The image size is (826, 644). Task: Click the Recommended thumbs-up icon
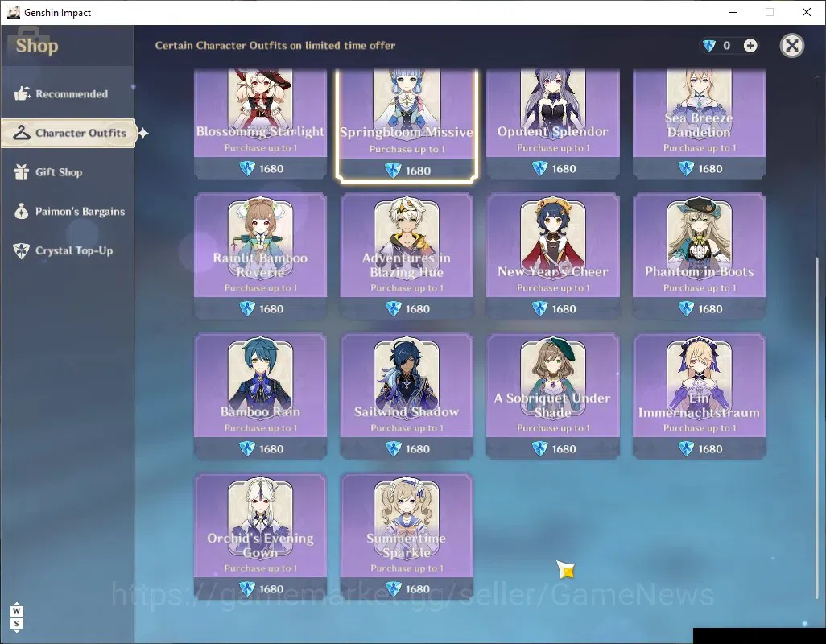coord(22,93)
